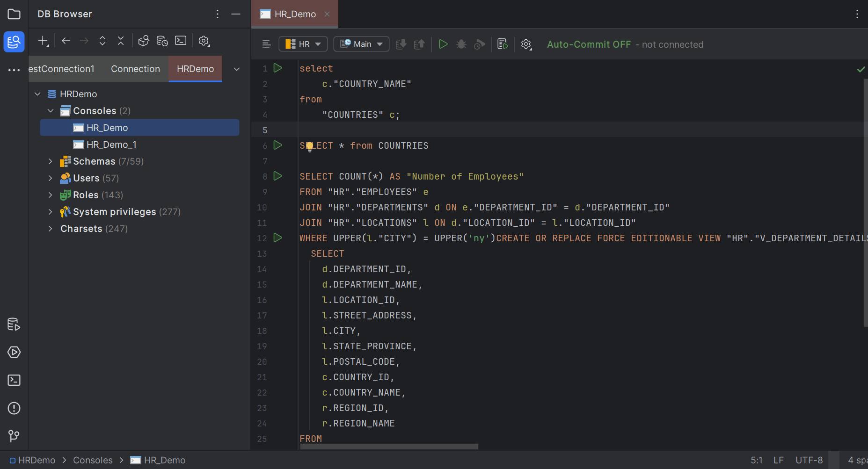Open the Main session dropdown

pos(361,43)
